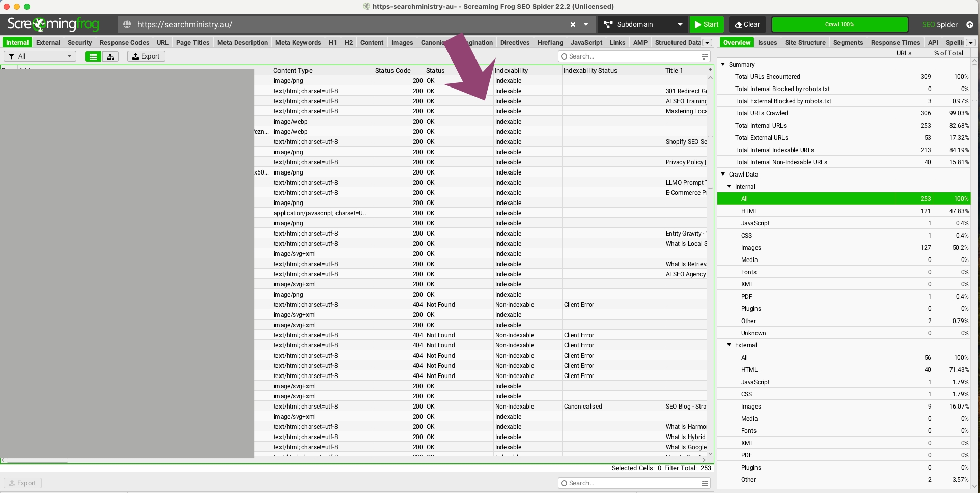Select Total Internal Non-Indexable URLs row
This screenshot has height=493, width=980.
point(844,162)
